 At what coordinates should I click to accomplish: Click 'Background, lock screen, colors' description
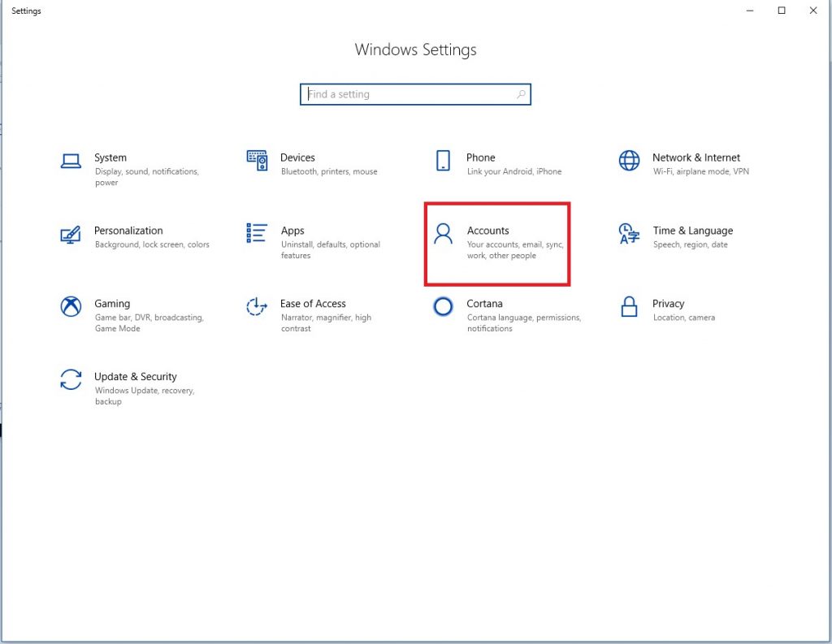[152, 244]
